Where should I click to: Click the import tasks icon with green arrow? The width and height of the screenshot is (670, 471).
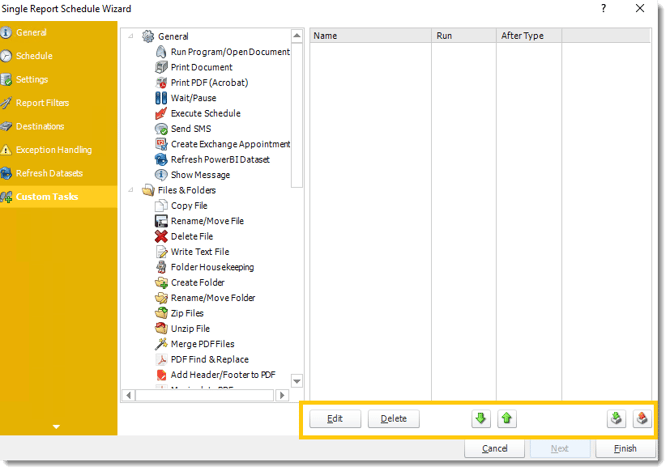click(x=616, y=419)
